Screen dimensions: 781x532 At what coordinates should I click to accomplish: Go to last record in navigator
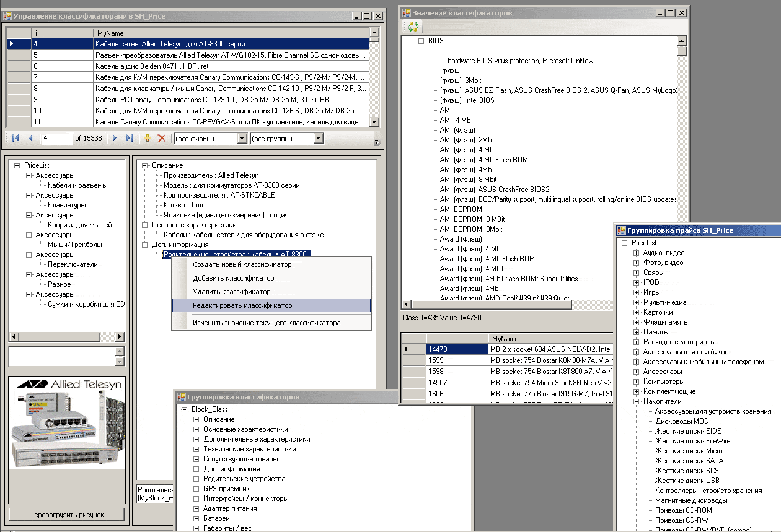(129, 138)
